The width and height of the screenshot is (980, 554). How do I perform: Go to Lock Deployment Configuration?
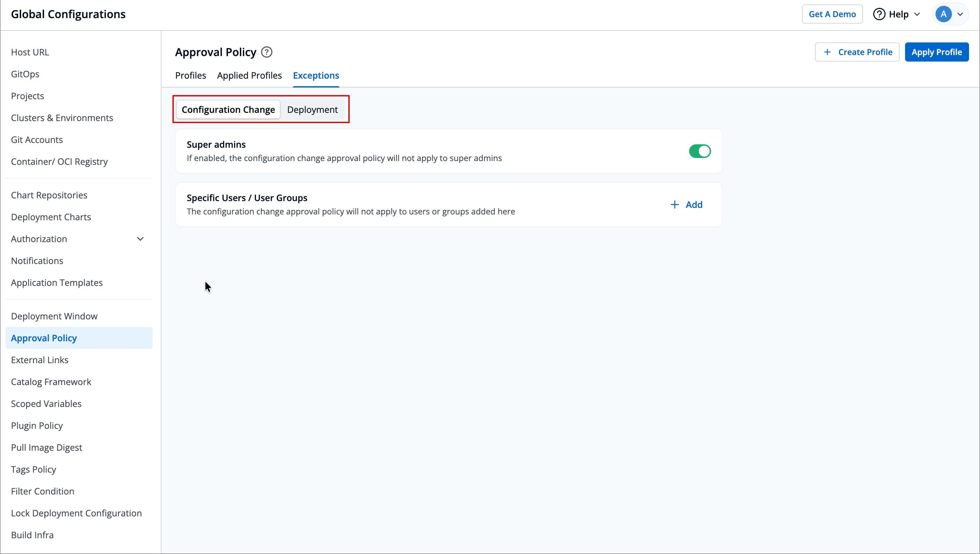(x=76, y=513)
